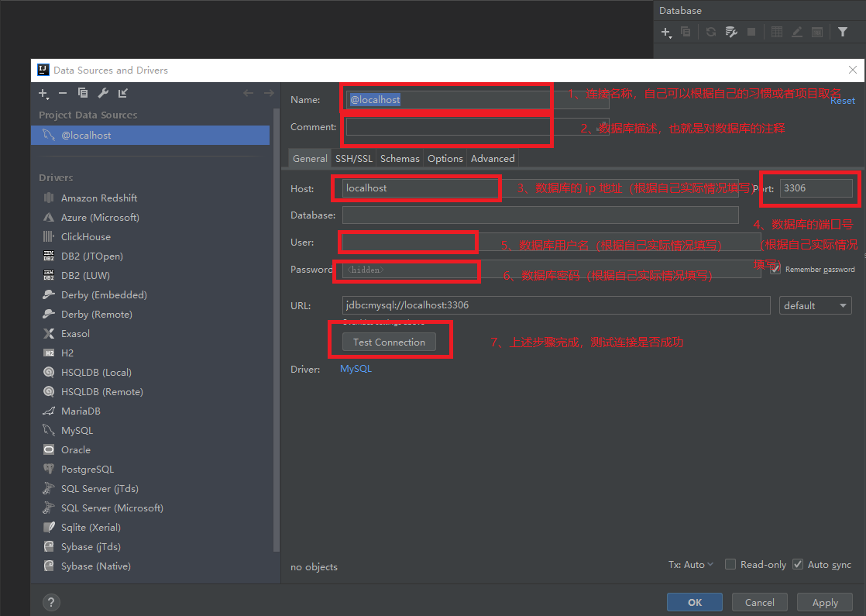This screenshot has width=866, height=616.
Task: Open query console icon in Database panel
Action: 817,32
